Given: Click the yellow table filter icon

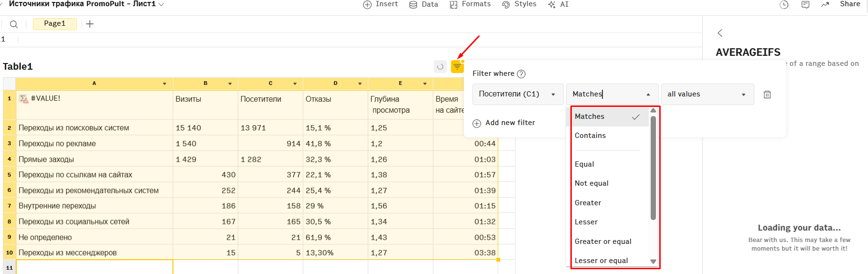Looking at the screenshot, I should (457, 67).
